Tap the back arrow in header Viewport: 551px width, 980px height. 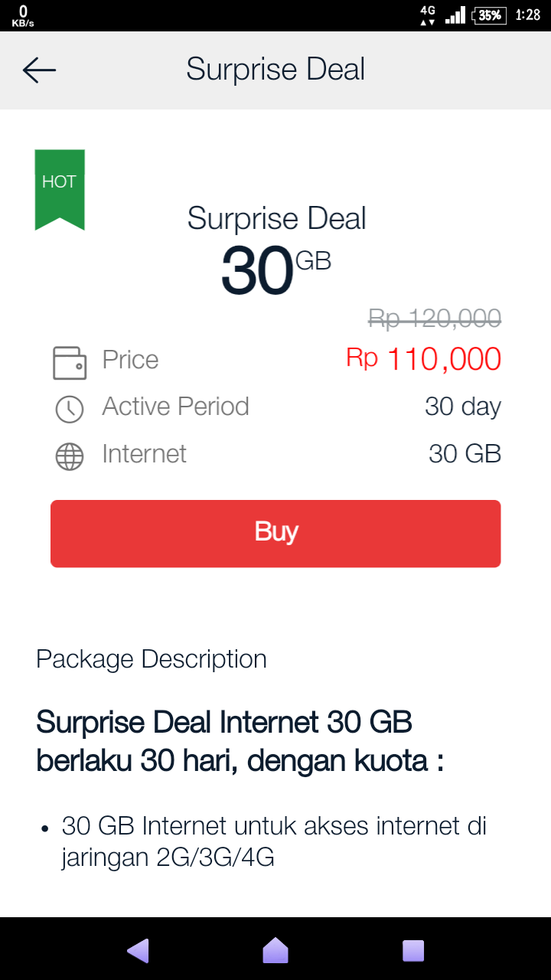[x=39, y=70]
